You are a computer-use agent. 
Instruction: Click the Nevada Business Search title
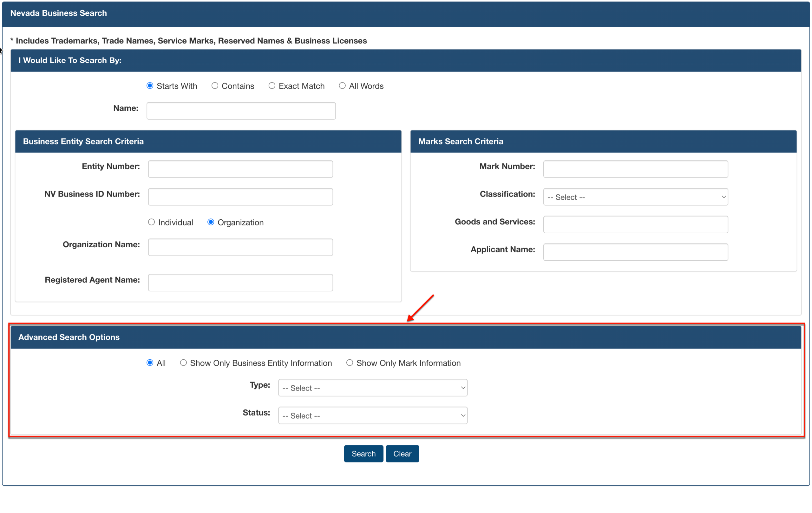58,13
